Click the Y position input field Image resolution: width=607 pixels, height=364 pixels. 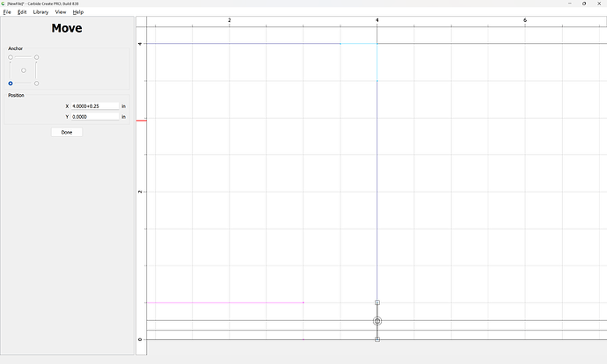point(94,116)
